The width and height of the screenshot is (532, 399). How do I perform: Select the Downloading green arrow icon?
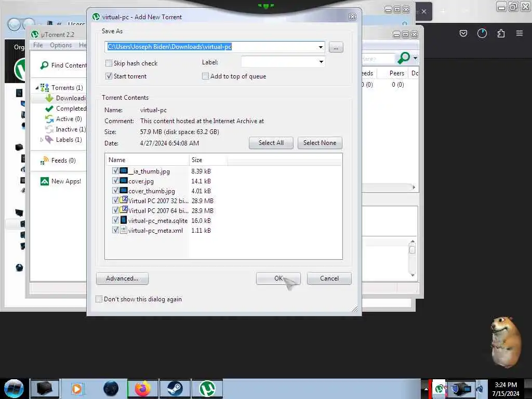click(49, 98)
